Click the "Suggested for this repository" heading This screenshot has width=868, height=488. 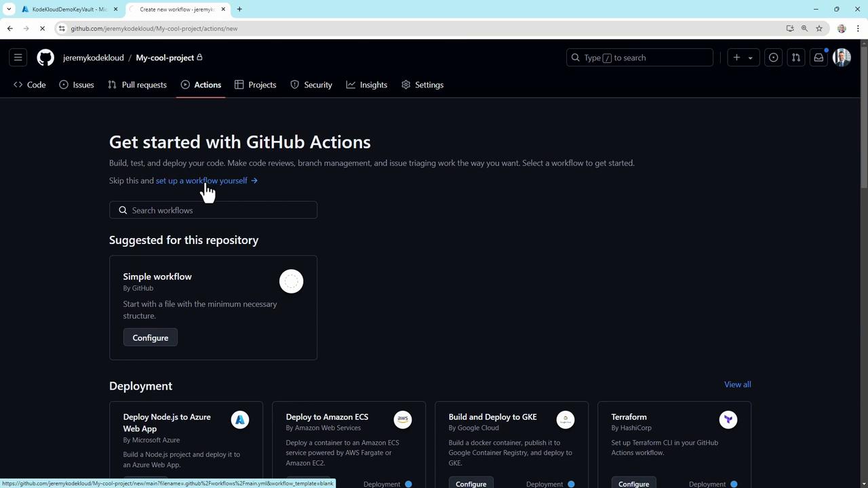click(184, 240)
